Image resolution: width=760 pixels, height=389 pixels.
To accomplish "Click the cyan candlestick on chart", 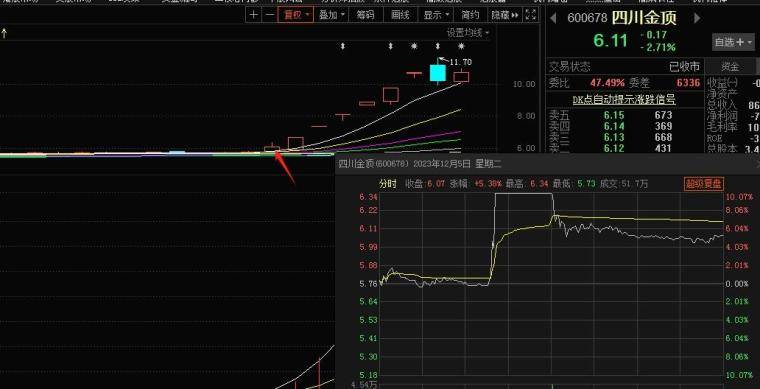I will point(438,72).
